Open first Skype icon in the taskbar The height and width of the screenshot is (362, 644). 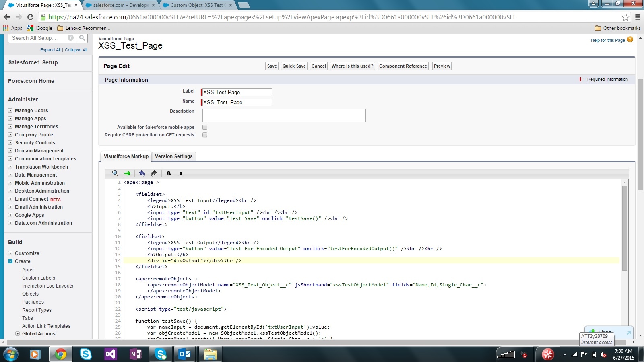86,354
